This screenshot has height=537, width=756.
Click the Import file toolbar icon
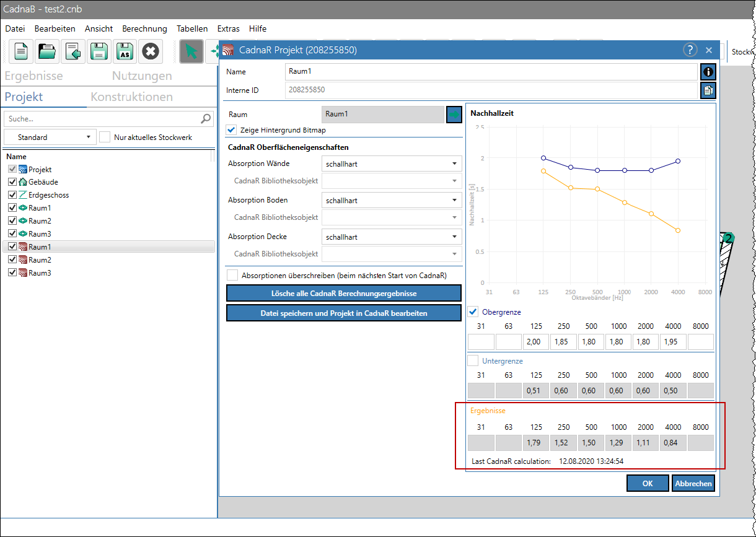[x=73, y=51]
